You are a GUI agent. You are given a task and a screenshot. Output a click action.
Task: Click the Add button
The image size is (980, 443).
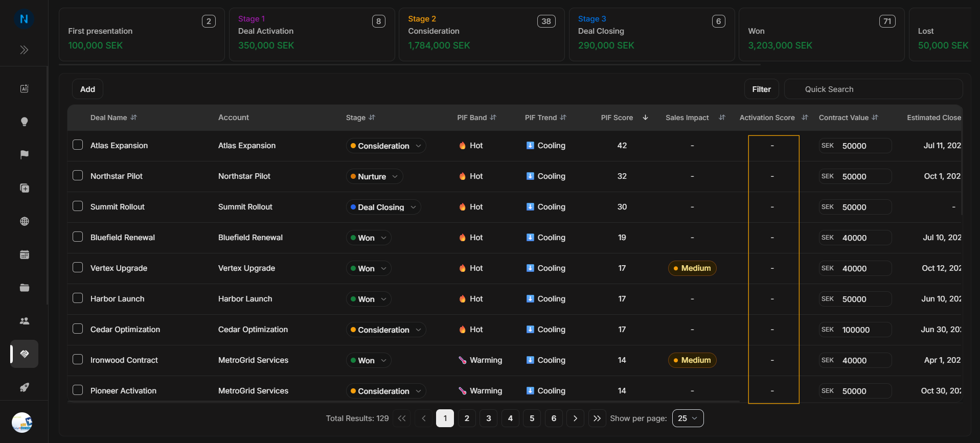pos(87,89)
